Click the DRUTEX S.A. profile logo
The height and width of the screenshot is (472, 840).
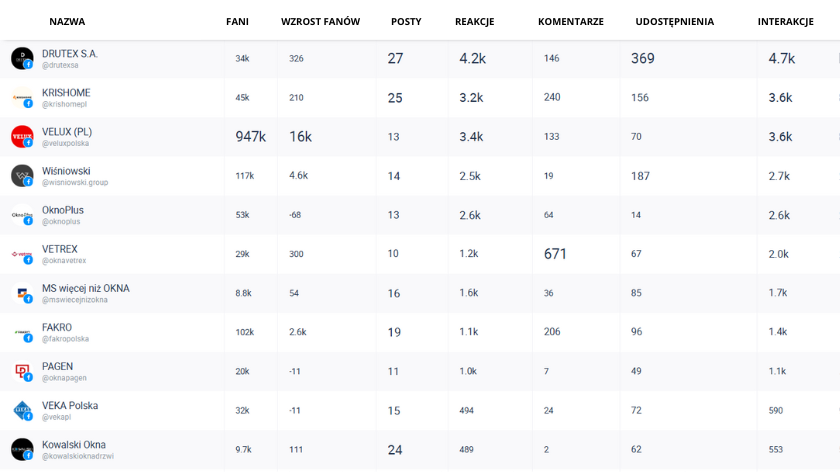pos(22,58)
